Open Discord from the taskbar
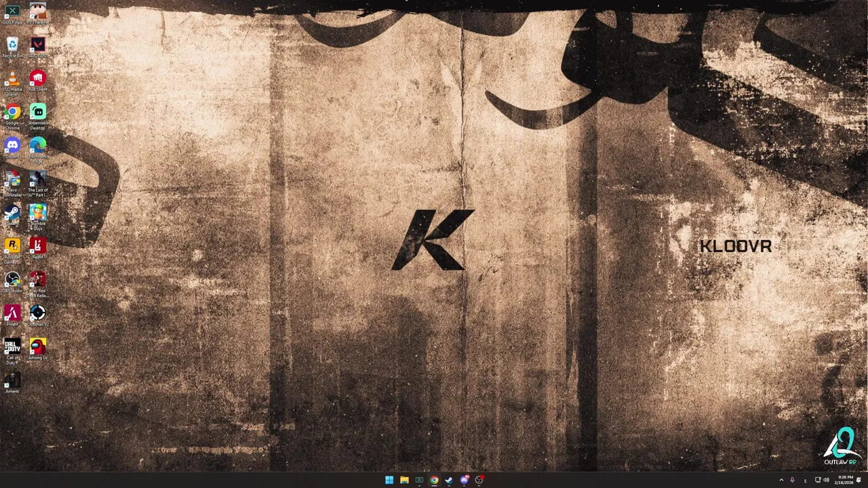Image resolution: width=868 pixels, height=488 pixels. point(464,480)
